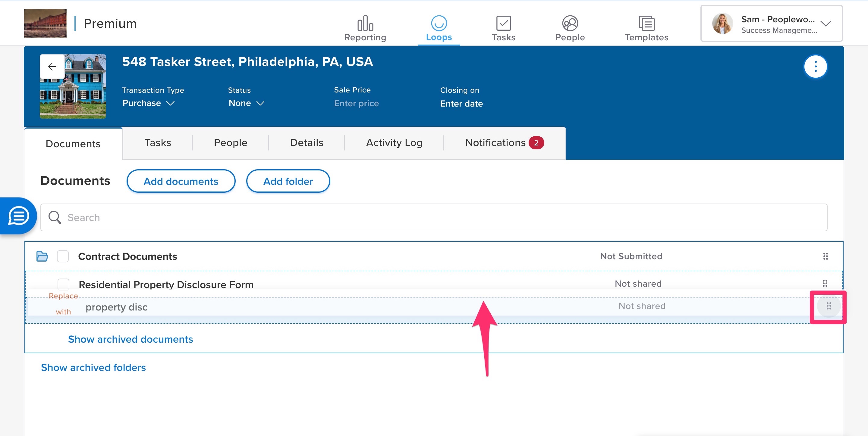
Task: Check the Contract Documents folder checkbox
Action: click(x=63, y=256)
